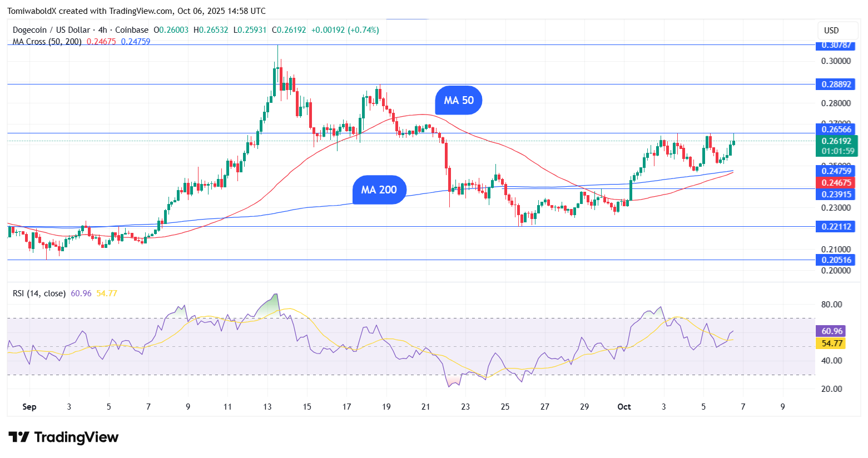Open the USD currency selector

click(831, 31)
